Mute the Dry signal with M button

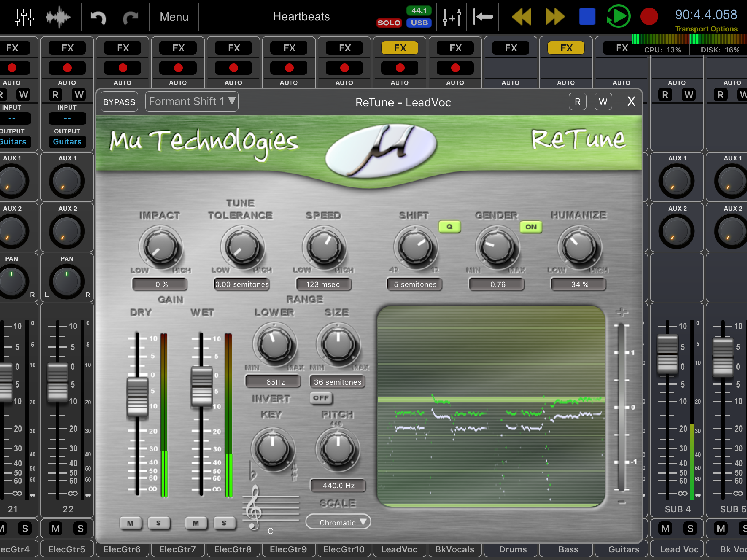(130, 523)
